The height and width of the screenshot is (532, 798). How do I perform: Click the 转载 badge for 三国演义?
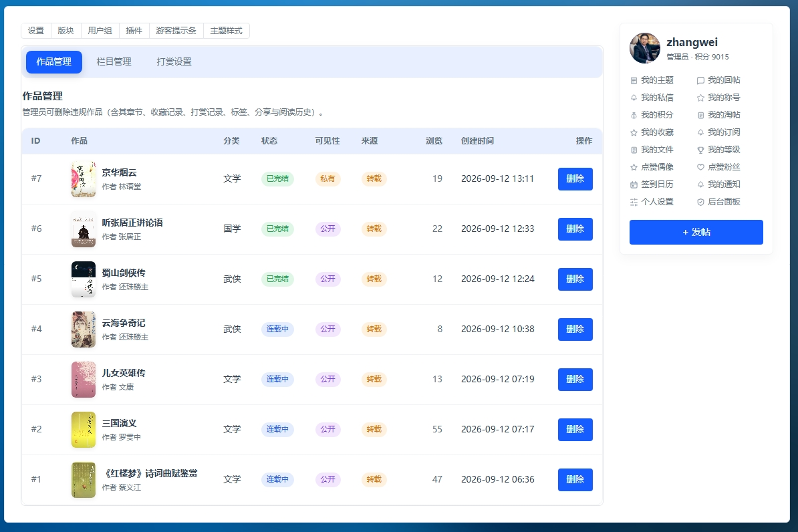click(374, 430)
